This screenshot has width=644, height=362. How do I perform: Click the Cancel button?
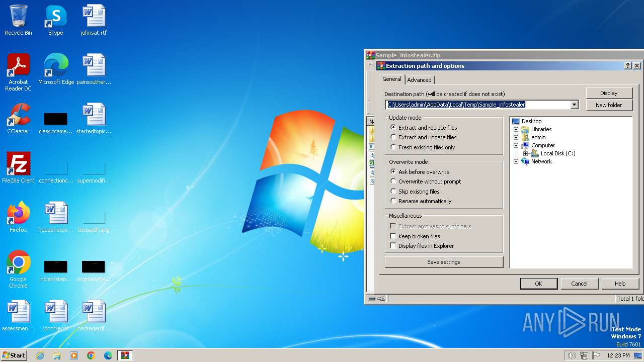tap(579, 284)
